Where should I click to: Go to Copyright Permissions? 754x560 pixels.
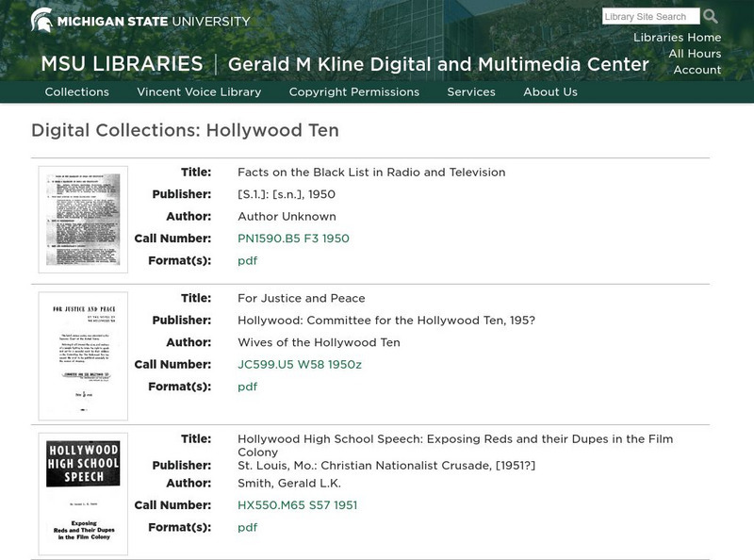click(x=354, y=91)
